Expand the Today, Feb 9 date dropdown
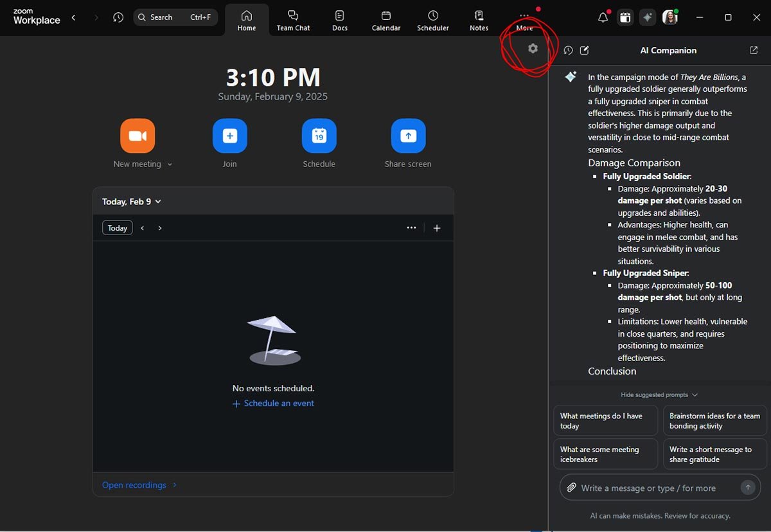This screenshot has height=532, width=771. point(132,202)
